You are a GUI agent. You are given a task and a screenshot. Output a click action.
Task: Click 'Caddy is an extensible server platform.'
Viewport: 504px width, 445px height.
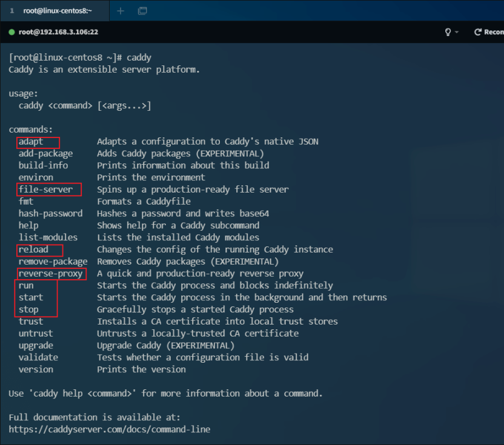click(x=104, y=70)
